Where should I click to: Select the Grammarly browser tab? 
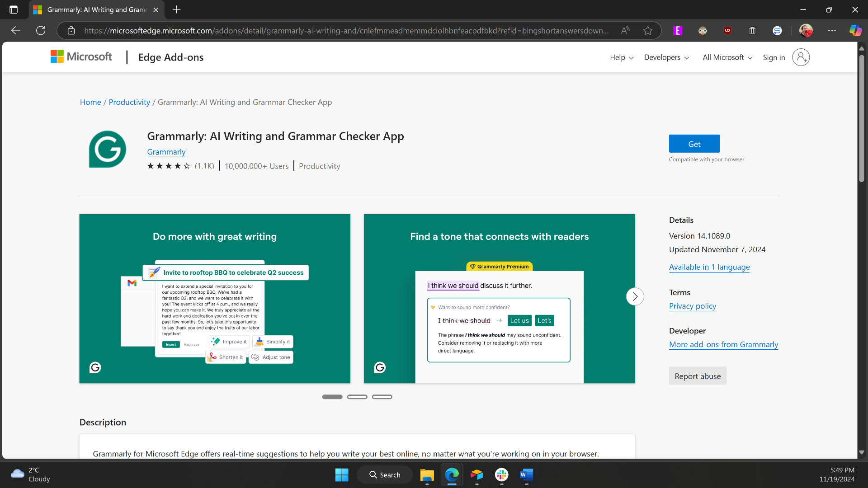96,9
